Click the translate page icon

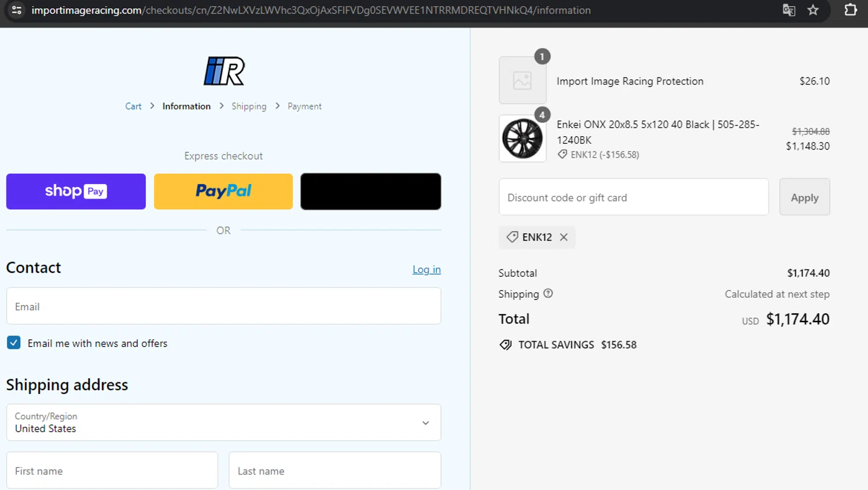pyautogui.click(x=789, y=10)
